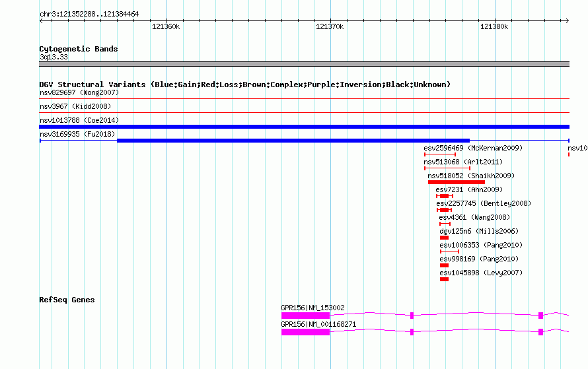The image size is (588, 369).
Task: Open the nsv513068 (Arlt2011) label
Action: point(463,162)
